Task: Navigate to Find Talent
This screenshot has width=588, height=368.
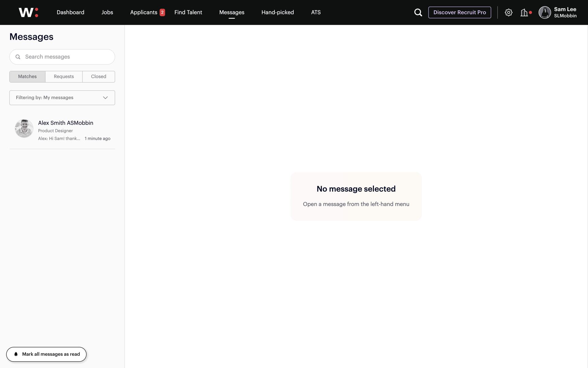Action: 188,12
